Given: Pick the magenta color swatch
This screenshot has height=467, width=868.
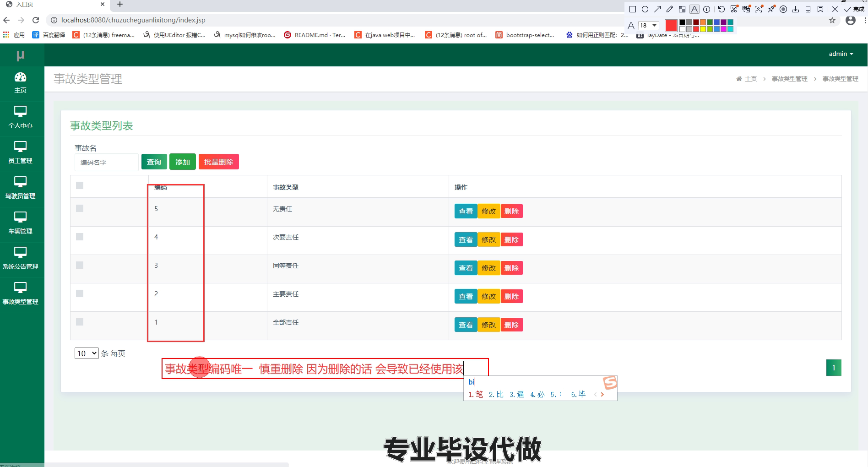Looking at the screenshot, I should pos(723,29).
